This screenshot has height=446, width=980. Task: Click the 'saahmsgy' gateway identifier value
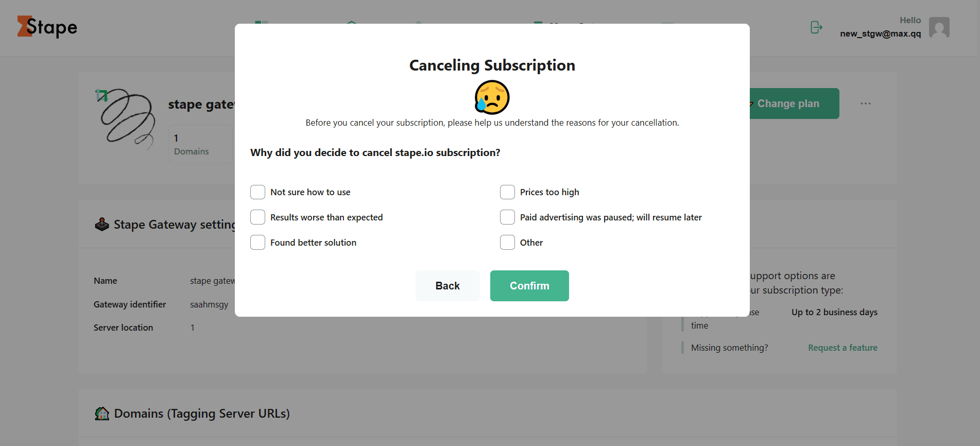point(209,304)
